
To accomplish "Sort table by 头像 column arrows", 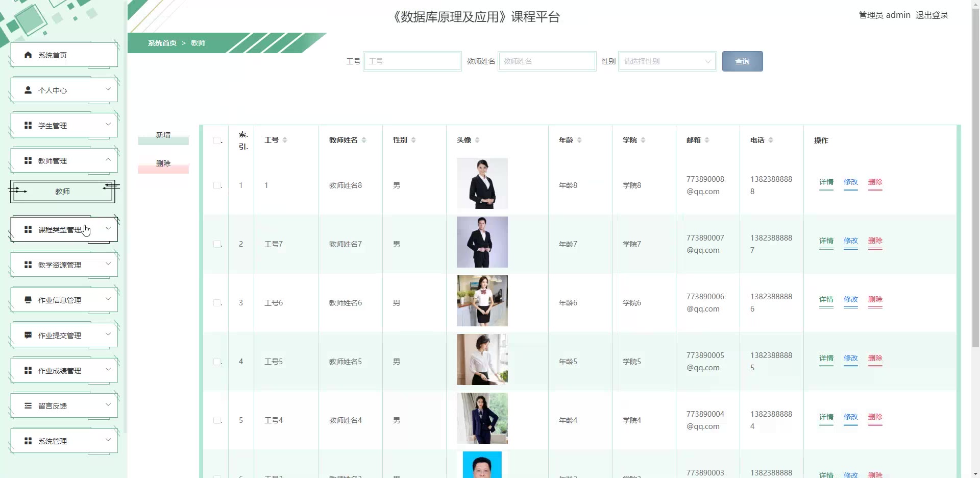I will coord(477,140).
